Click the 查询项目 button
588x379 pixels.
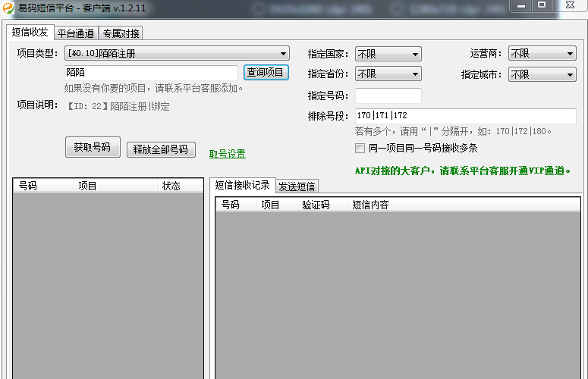pos(266,72)
